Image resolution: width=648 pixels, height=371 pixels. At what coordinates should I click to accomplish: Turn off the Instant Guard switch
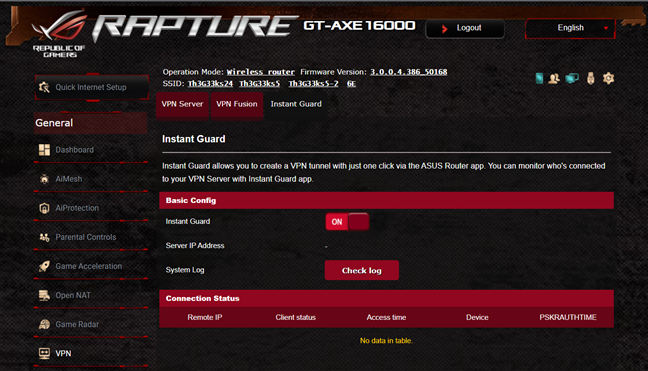pos(347,222)
